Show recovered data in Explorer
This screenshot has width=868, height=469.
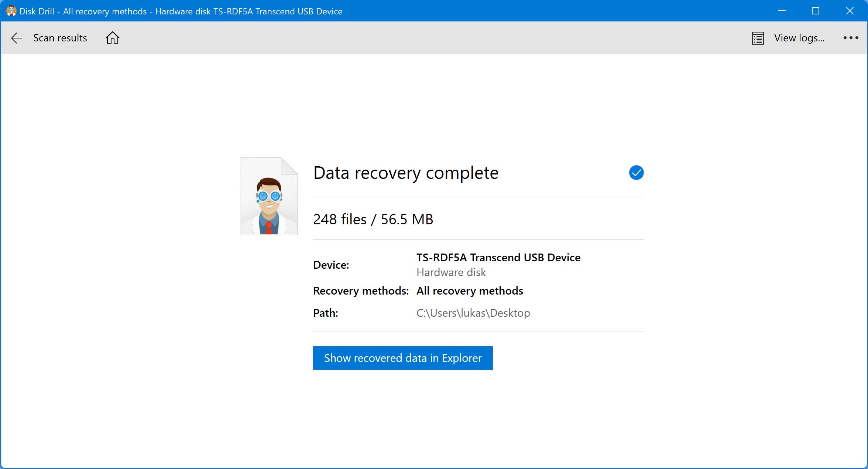pyautogui.click(x=402, y=358)
